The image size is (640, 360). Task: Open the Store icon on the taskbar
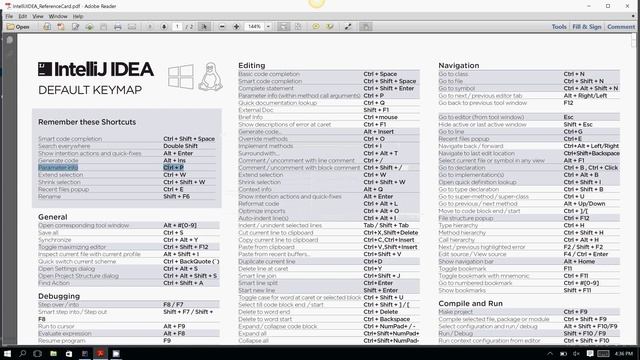click(x=69, y=353)
